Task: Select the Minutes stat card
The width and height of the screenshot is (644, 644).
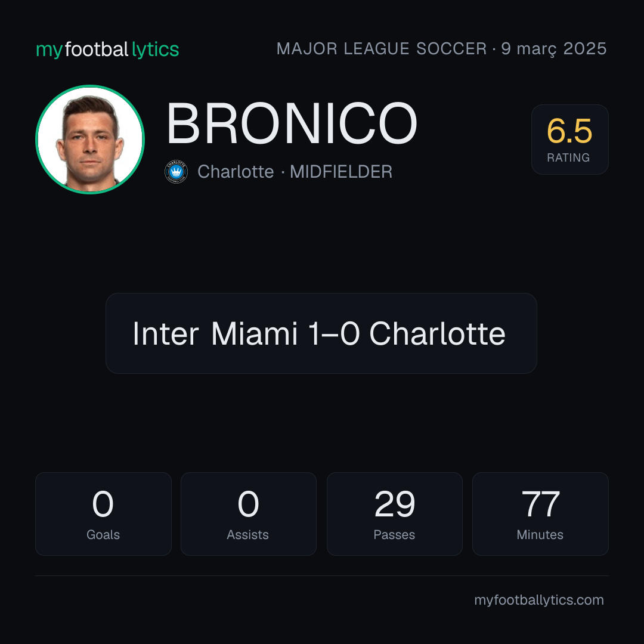Action: 540,514
